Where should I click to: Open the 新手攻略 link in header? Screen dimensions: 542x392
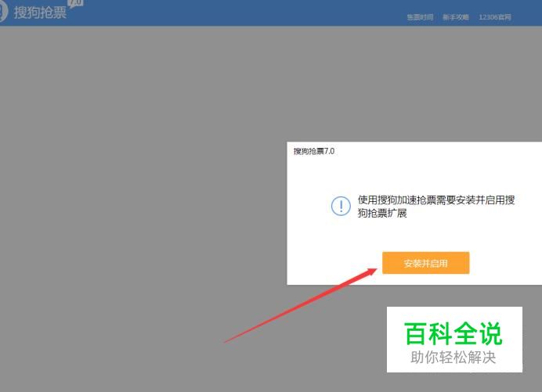[456, 17]
